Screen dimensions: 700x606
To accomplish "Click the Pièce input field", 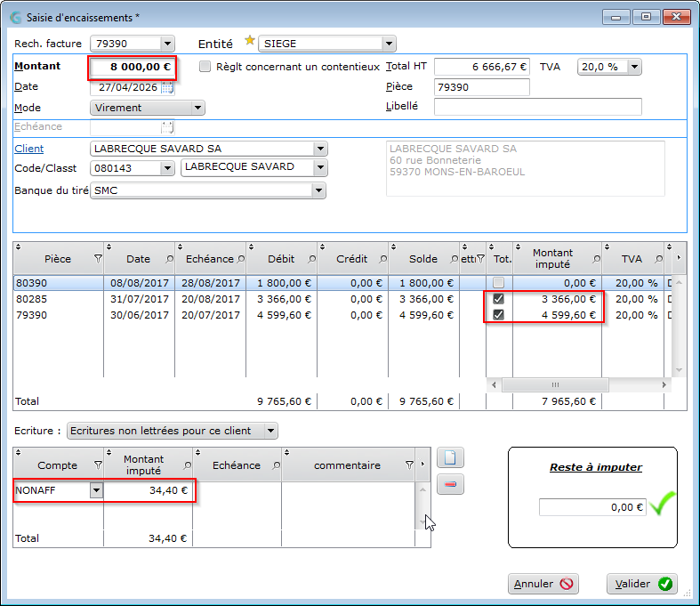I will pos(482,87).
